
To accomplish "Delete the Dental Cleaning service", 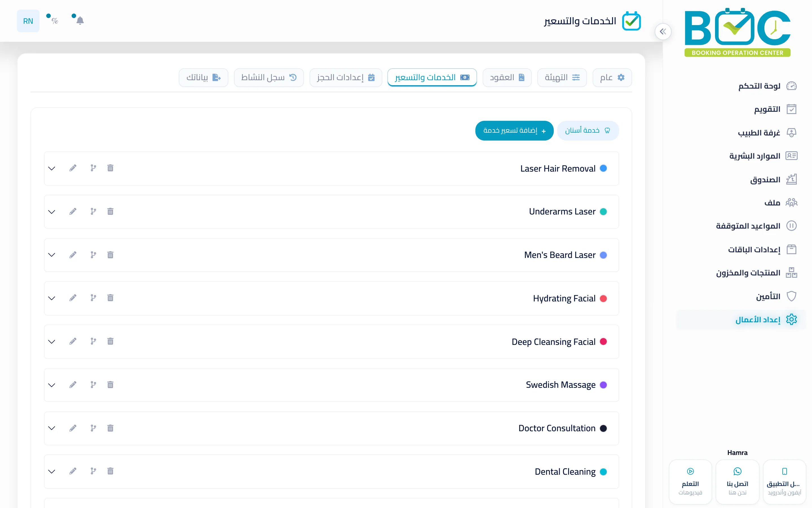I will (x=111, y=471).
